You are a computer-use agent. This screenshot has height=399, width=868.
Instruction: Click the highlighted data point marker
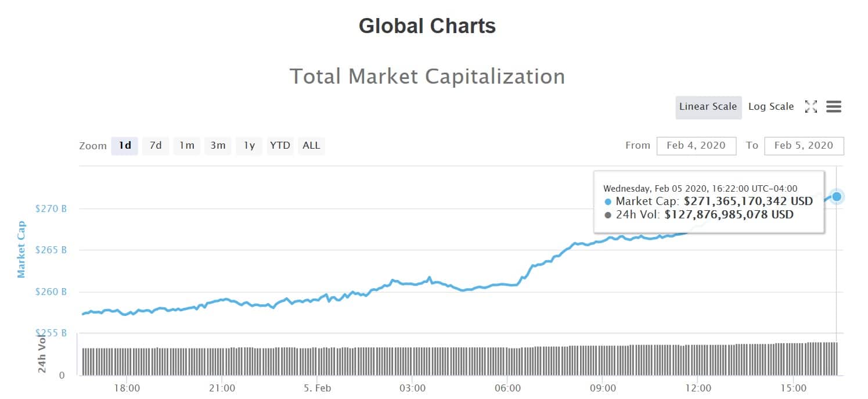[837, 196]
